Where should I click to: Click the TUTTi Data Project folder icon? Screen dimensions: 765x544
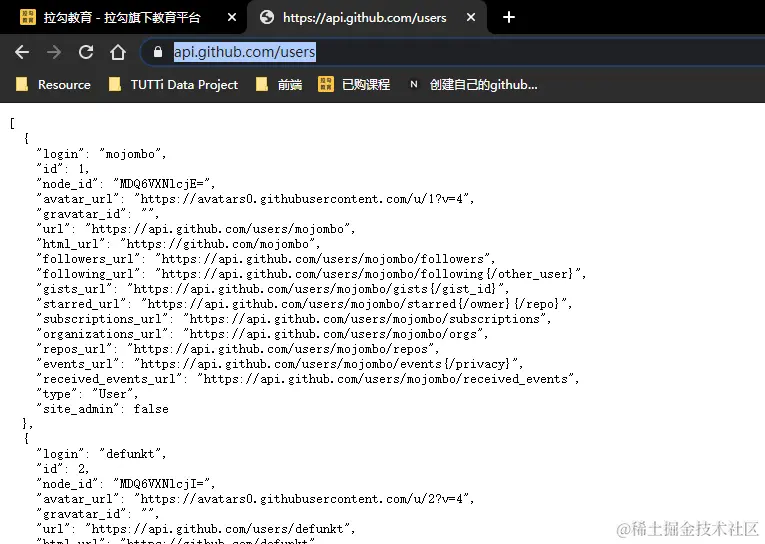[x=115, y=84]
